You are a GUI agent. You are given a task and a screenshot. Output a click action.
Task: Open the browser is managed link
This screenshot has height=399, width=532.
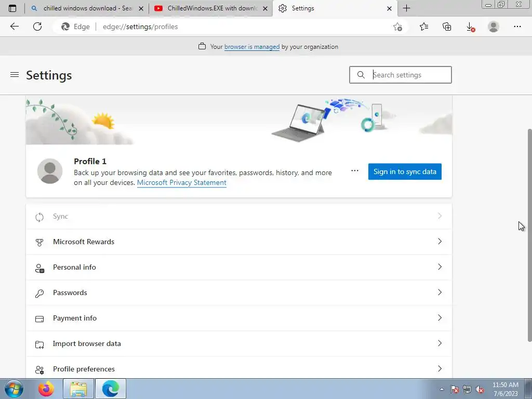point(252,47)
